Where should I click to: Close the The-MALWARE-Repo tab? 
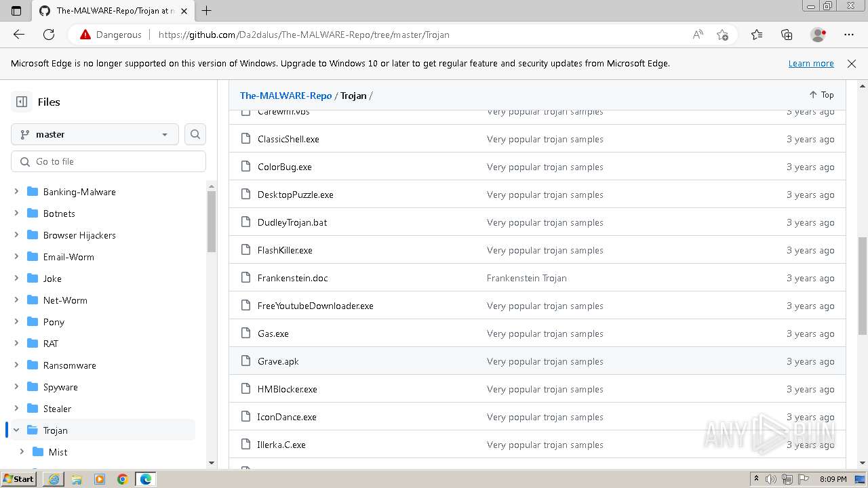point(184,11)
